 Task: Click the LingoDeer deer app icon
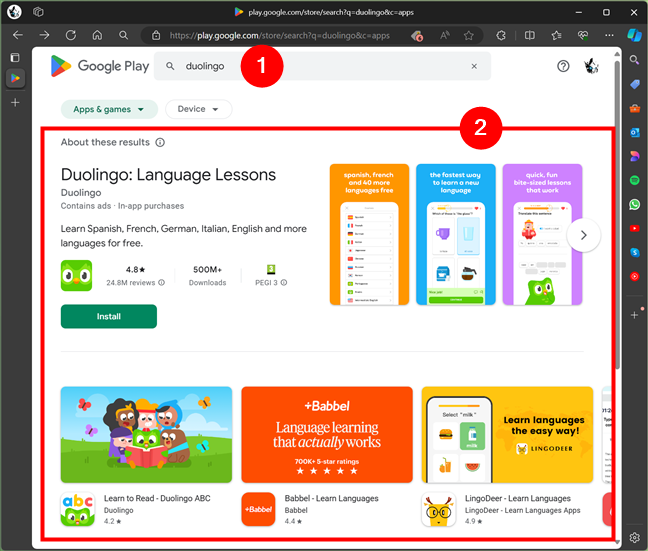pyautogui.click(x=438, y=509)
